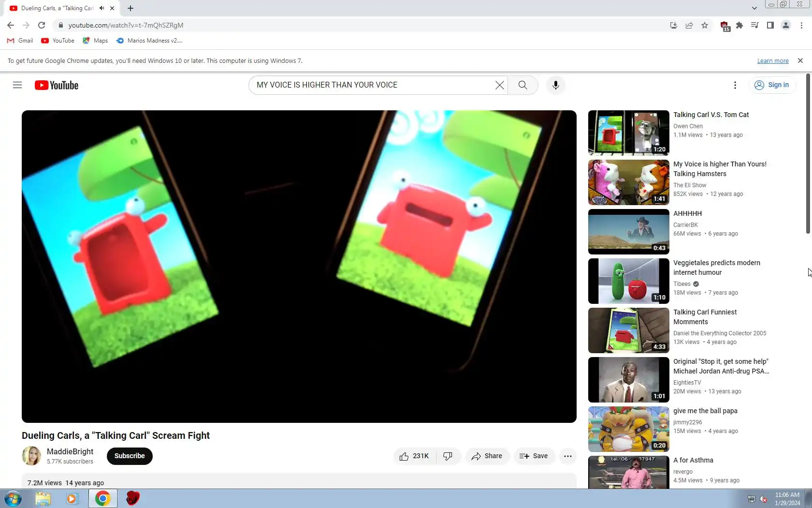The width and height of the screenshot is (812, 508).
Task: Search with your voice microphone
Action: (556, 85)
